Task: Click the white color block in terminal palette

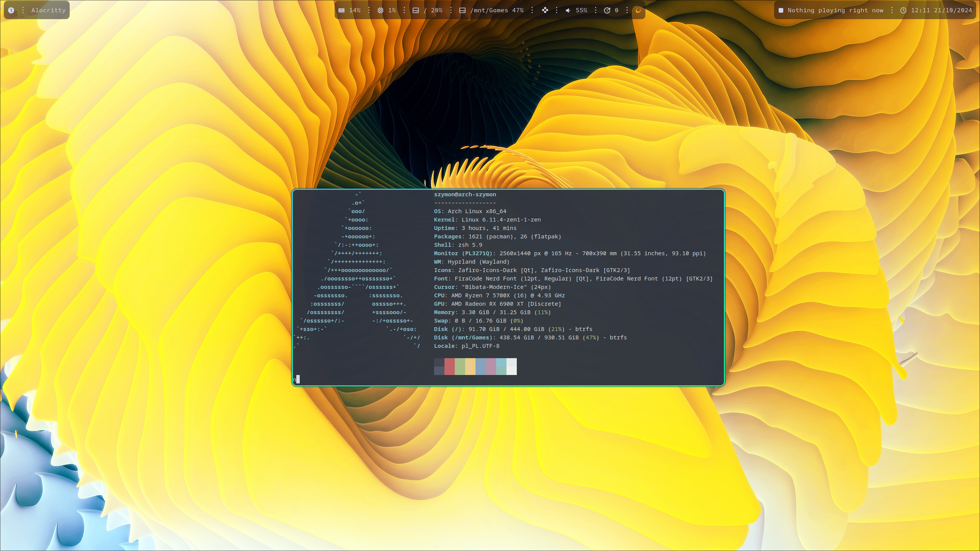Action: tap(511, 367)
